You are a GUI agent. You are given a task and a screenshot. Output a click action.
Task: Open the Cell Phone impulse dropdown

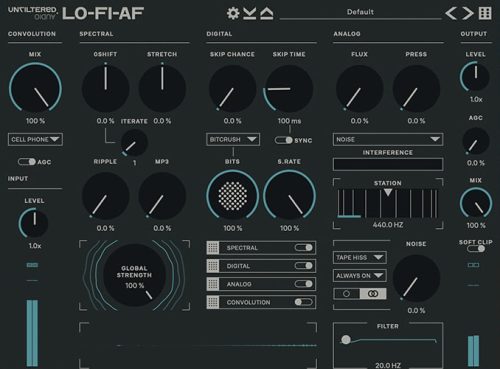click(35, 139)
